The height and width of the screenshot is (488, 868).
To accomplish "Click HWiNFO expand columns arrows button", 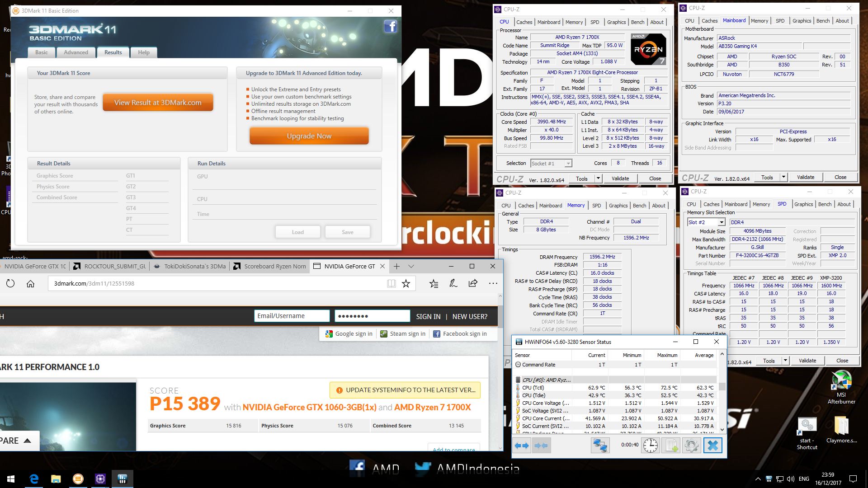I will [x=522, y=446].
